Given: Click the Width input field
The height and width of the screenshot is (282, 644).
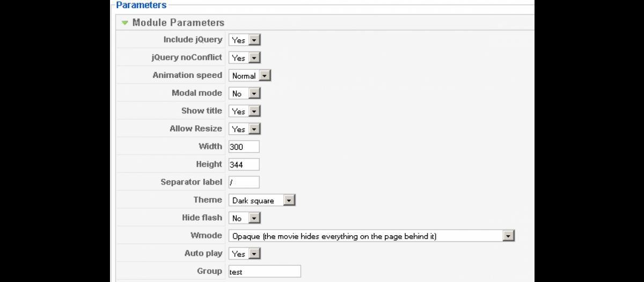Looking at the screenshot, I should 244,147.
